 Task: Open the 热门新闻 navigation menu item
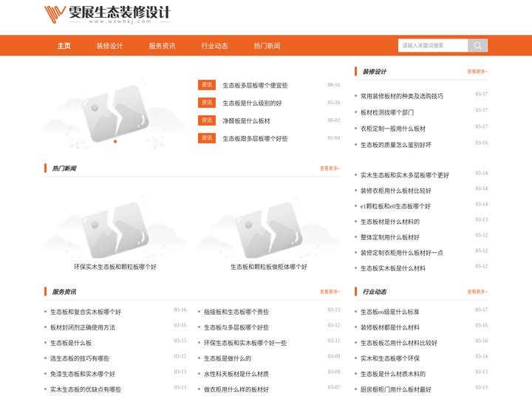(x=267, y=46)
